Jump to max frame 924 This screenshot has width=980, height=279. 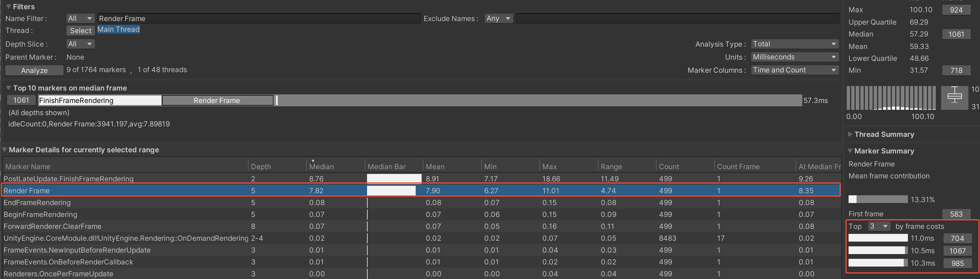[x=956, y=10]
